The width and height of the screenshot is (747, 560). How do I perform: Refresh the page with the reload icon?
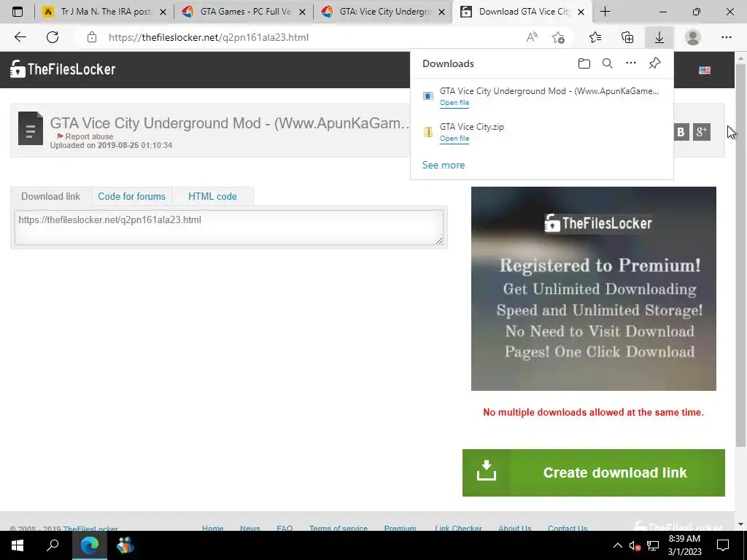coord(53,37)
